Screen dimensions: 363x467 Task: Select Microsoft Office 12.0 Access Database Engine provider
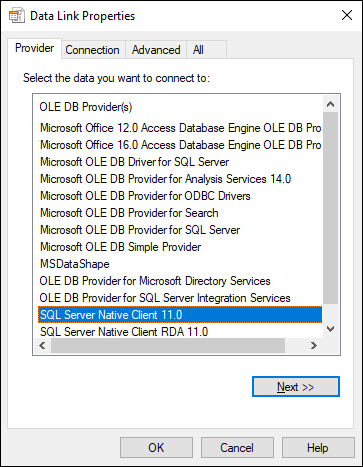point(180,128)
